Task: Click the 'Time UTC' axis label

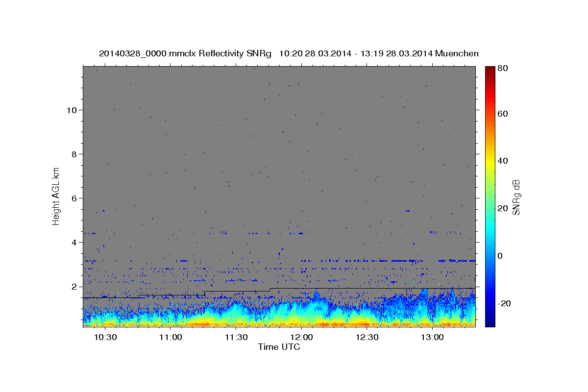Action: [279, 347]
